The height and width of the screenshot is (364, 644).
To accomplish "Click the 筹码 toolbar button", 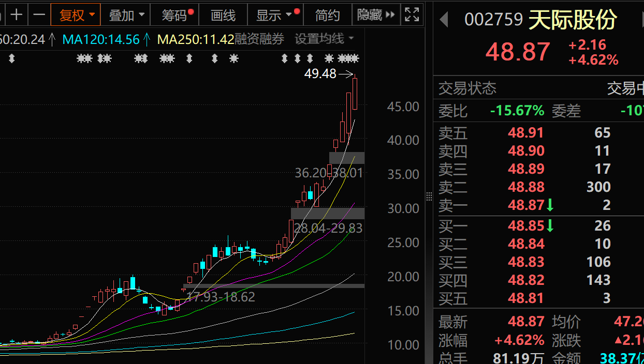I will (174, 15).
